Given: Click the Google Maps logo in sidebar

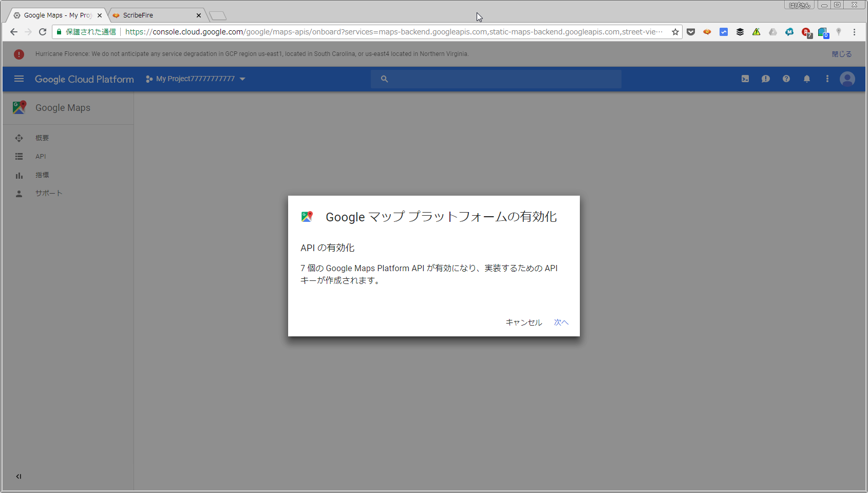Looking at the screenshot, I should [x=20, y=107].
